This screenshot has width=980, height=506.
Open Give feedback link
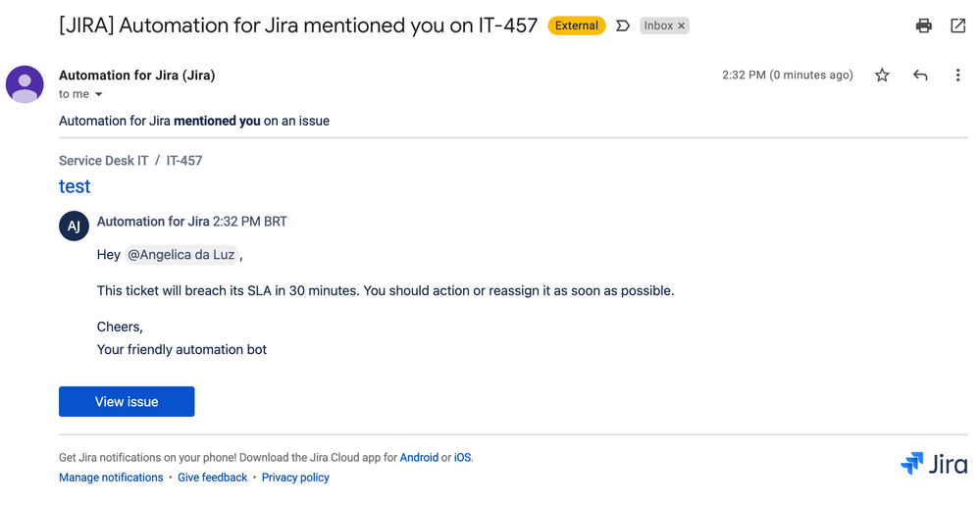coord(213,478)
